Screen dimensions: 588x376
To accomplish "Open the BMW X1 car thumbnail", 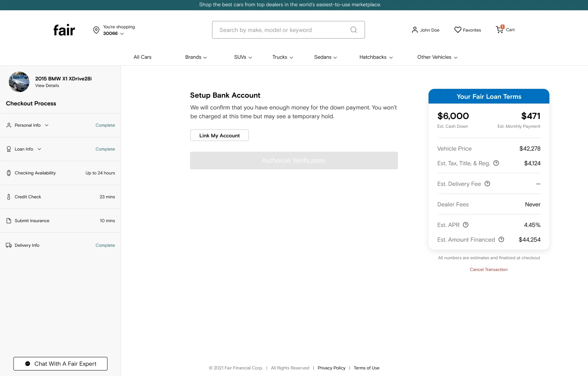I will [19, 82].
